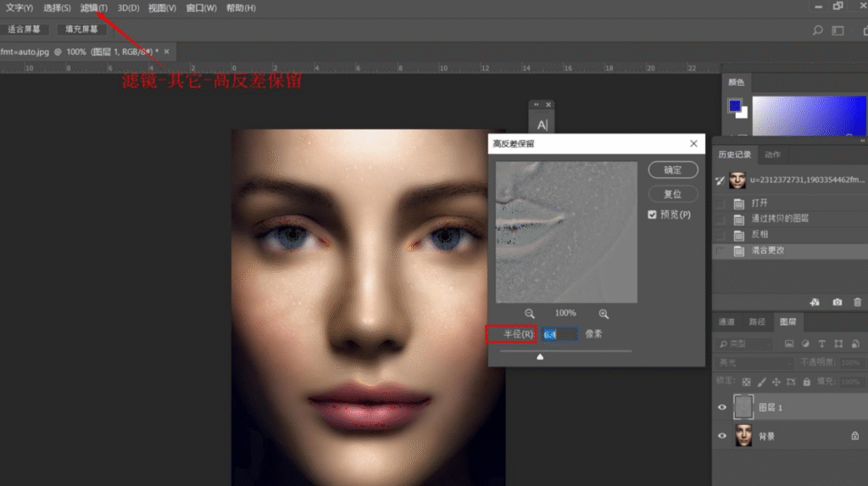Click the 复位 reset button

click(672, 194)
